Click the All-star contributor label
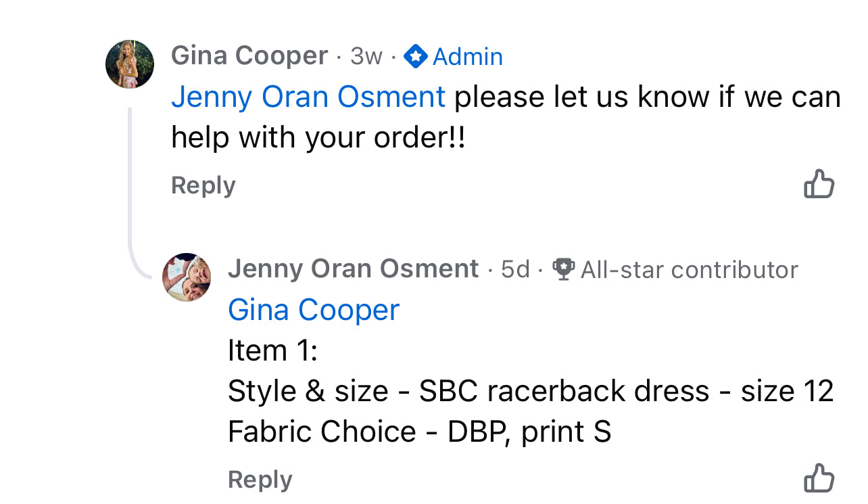The image size is (868, 504). coord(689,270)
